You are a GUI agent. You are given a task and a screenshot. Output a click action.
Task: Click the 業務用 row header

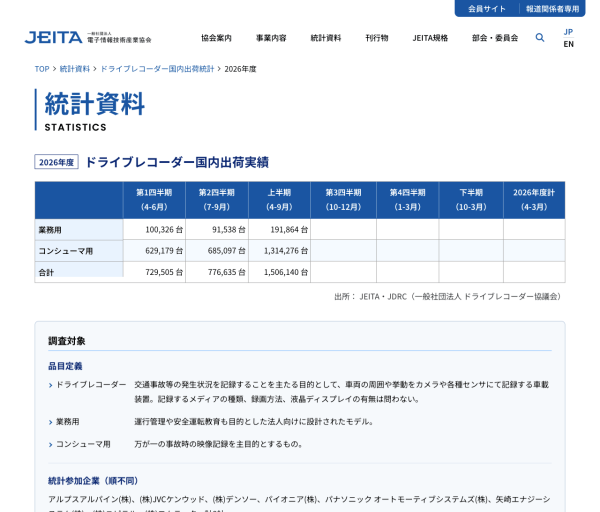pyautogui.click(x=79, y=230)
